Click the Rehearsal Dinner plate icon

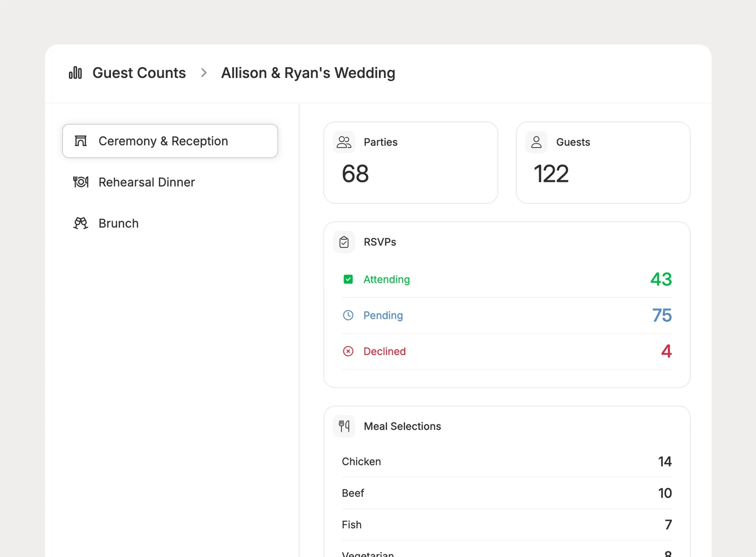click(x=81, y=182)
